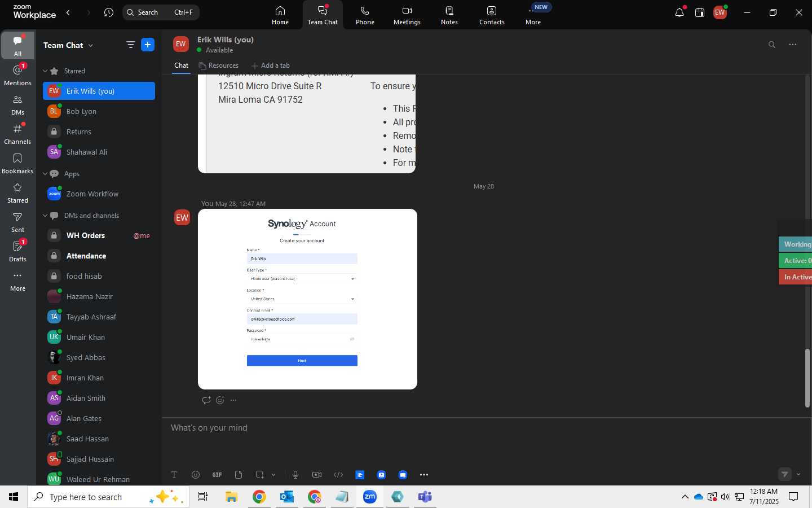Open the Contacts section
The height and width of the screenshot is (508, 812).
[492, 15]
